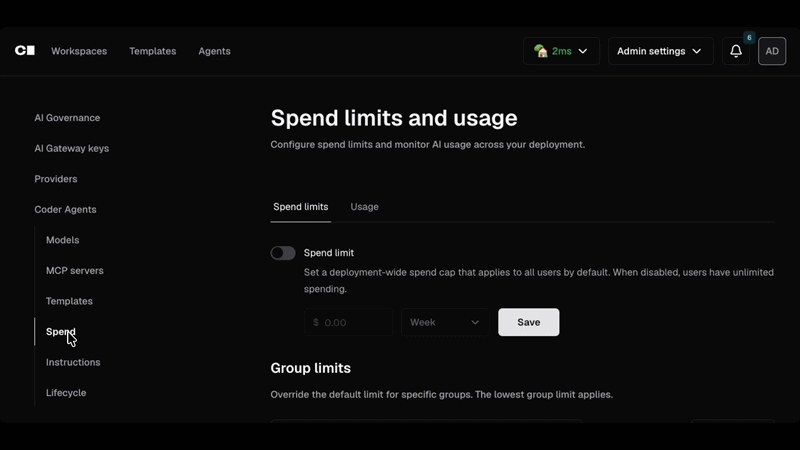Open Templates under Coder Agents sidebar
Image resolution: width=800 pixels, height=450 pixels.
[69, 301]
